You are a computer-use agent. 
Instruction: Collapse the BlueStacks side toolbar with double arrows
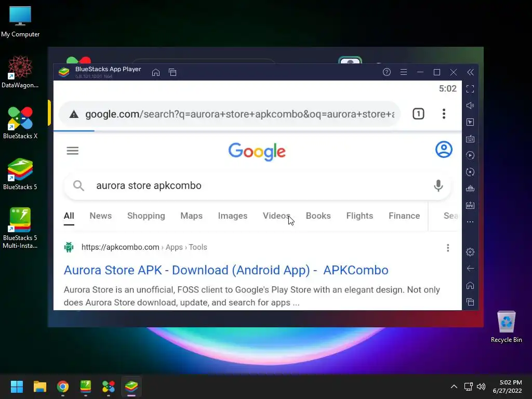pos(470,72)
